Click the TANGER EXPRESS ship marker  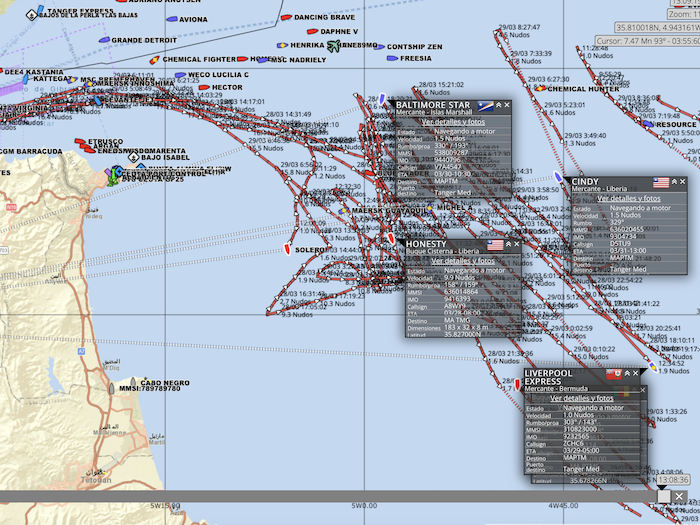(40, 10)
